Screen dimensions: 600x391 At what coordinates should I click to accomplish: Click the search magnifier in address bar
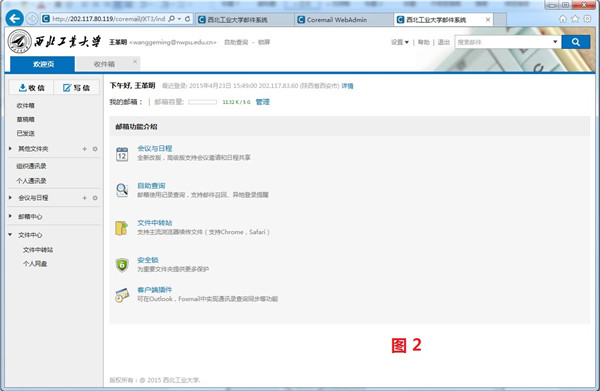pyautogui.click(x=172, y=19)
